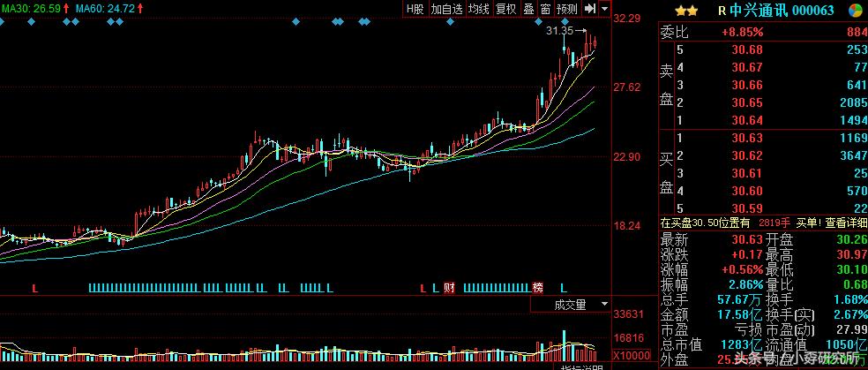Click the 振幅 2.86% value
868x370 pixels.
click(x=745, y=284)
